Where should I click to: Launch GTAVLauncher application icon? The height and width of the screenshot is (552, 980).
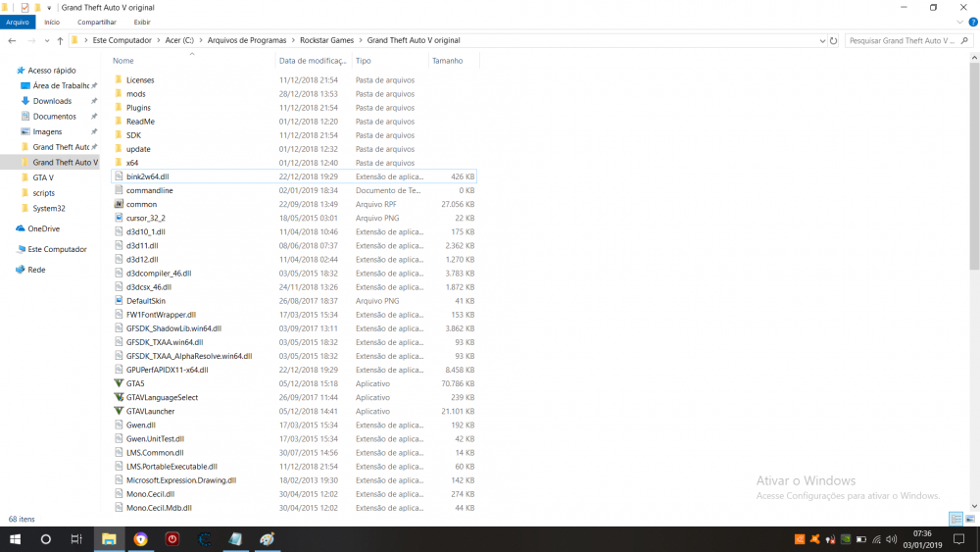click(x=119, y=411)
